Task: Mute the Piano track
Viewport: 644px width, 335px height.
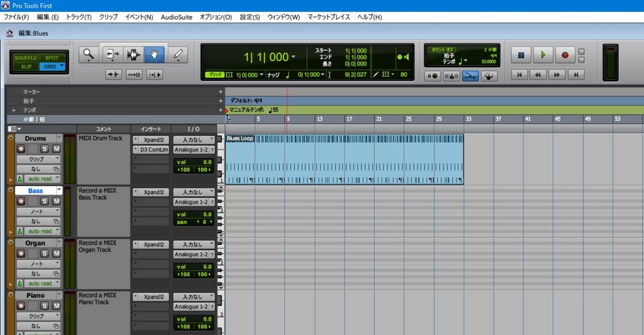Action: coord(56,306)
